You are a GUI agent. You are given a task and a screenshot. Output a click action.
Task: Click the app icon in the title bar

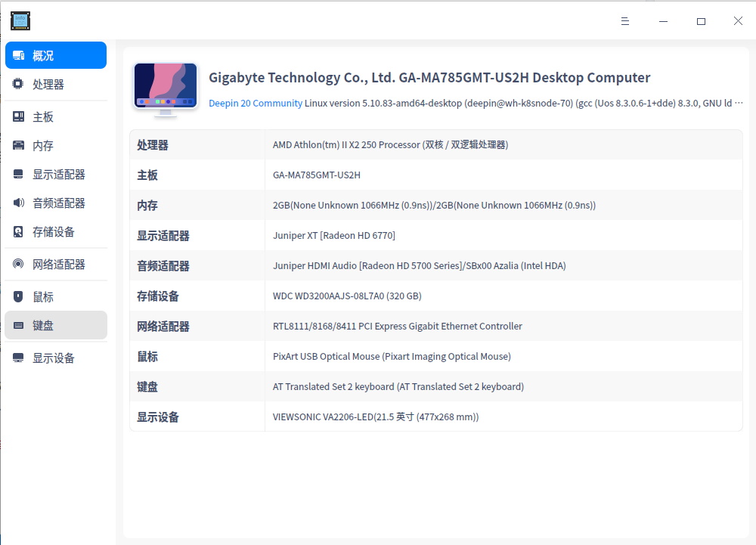[20, 20]
